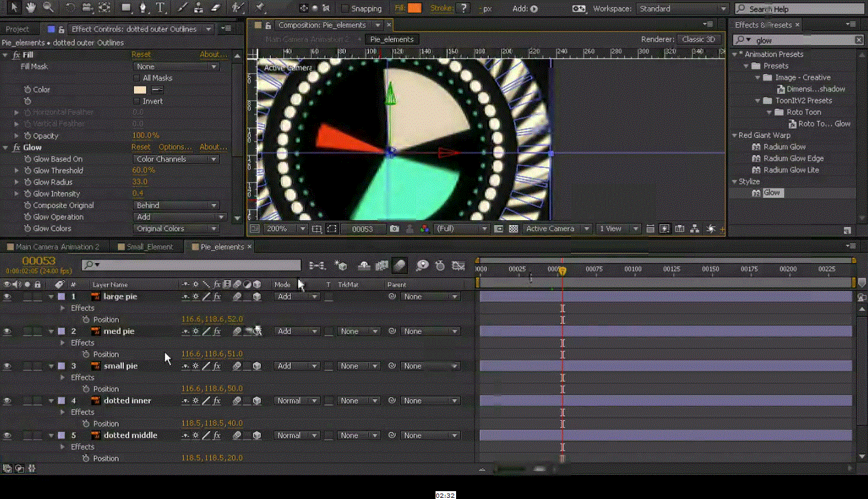Check the Invert checkbox under Fill
868x499 pixels.
click(137, 101)
